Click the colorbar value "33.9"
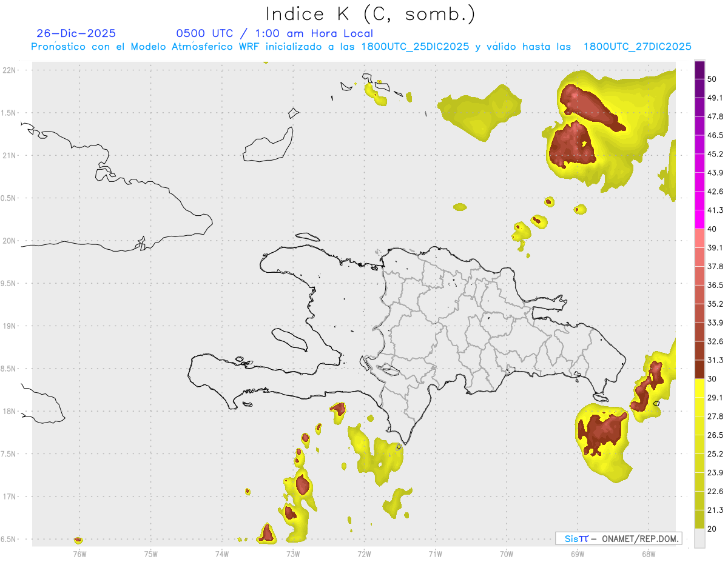 pos(716,323)
